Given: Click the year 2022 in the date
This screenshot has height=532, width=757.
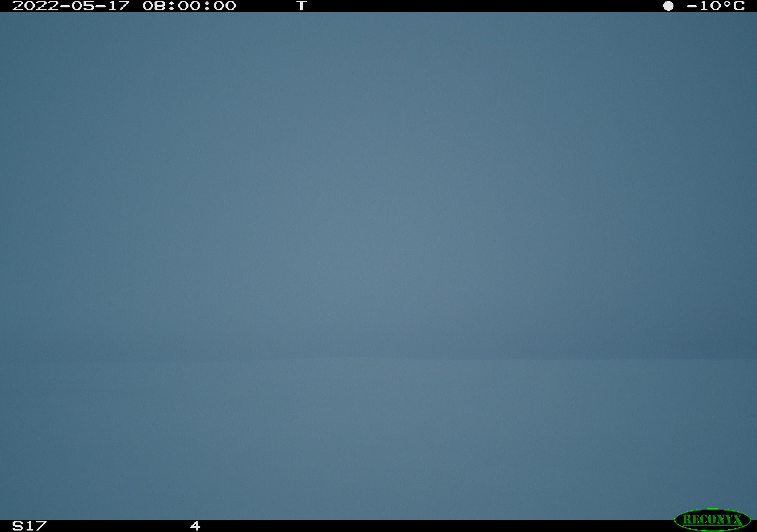Looking at the screenshot, I should click(35, 6).
